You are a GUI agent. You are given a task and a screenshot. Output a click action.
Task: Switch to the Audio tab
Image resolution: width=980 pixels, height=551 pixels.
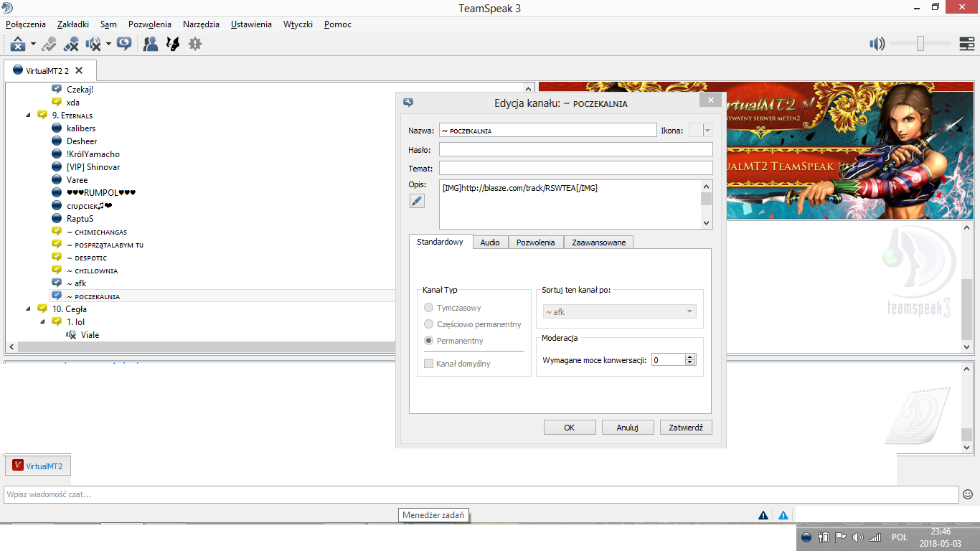point(490,242)
